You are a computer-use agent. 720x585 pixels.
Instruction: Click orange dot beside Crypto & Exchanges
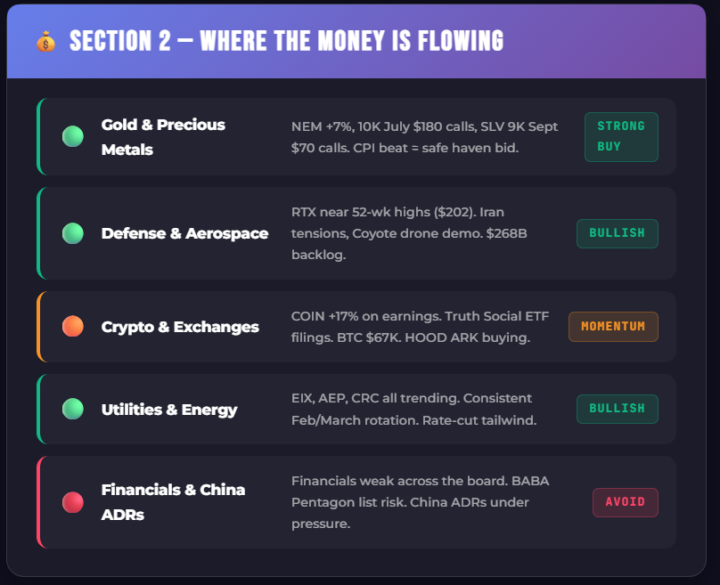[73, 326]
